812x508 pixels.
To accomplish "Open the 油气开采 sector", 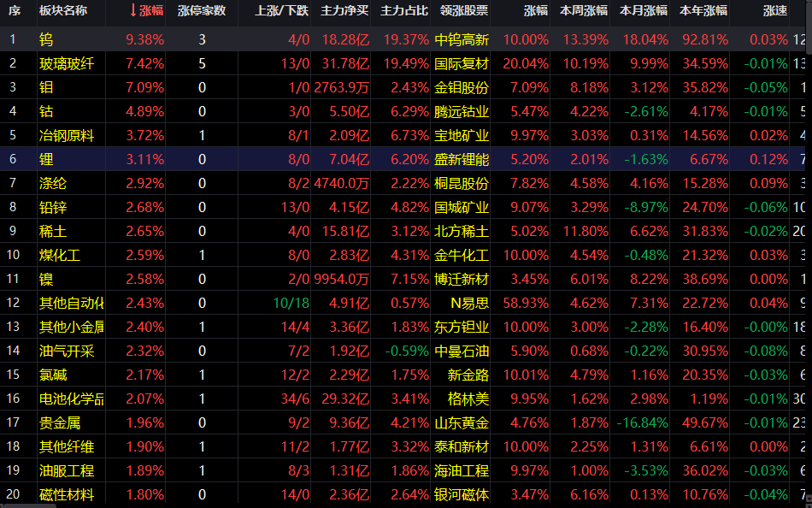I will click(x=67, y=351).
